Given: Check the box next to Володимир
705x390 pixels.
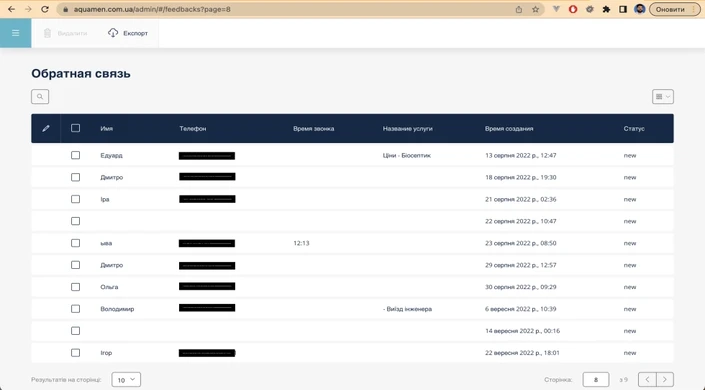Looking at the screenshot, I should coord(76,309).
